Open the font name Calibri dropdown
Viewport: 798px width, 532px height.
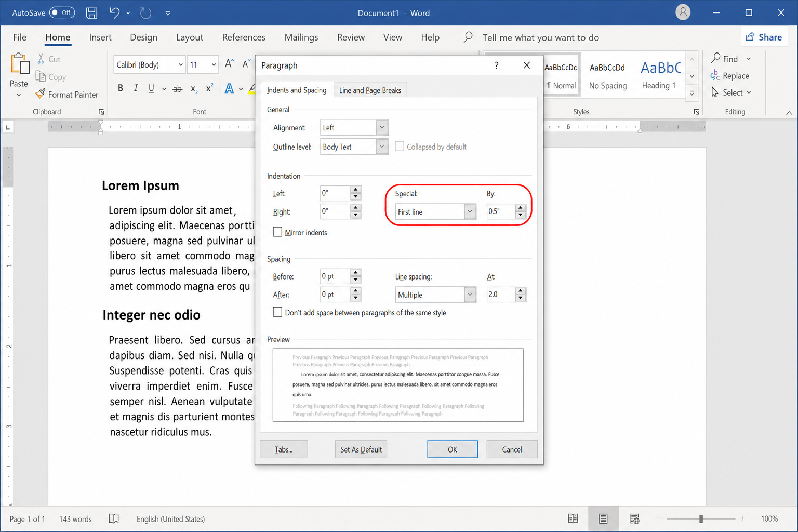point(181,65)
